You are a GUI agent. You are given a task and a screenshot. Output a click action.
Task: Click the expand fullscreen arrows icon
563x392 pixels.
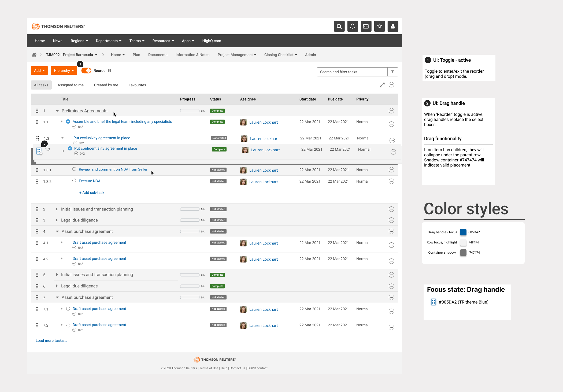(382, 85)
